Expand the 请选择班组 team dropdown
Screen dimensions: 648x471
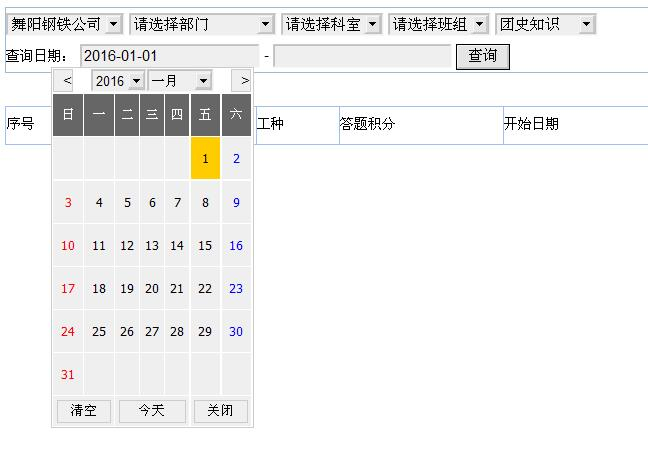[x=439, y=23]
